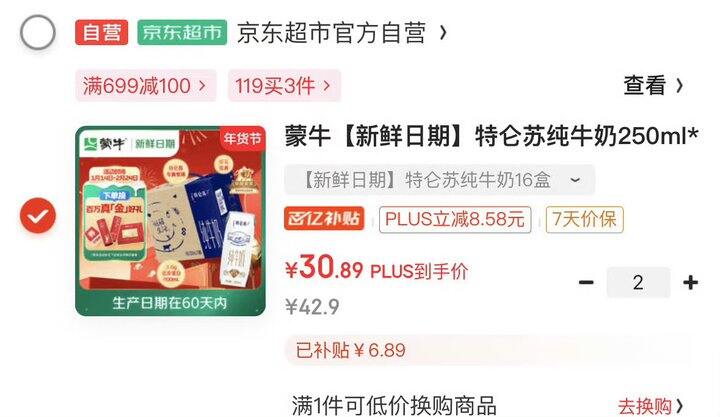Tap the 已补贴￥6.89 subsidy bar
Image resolution: width=720 pixels, height=417 pixels.
[488, 350]
